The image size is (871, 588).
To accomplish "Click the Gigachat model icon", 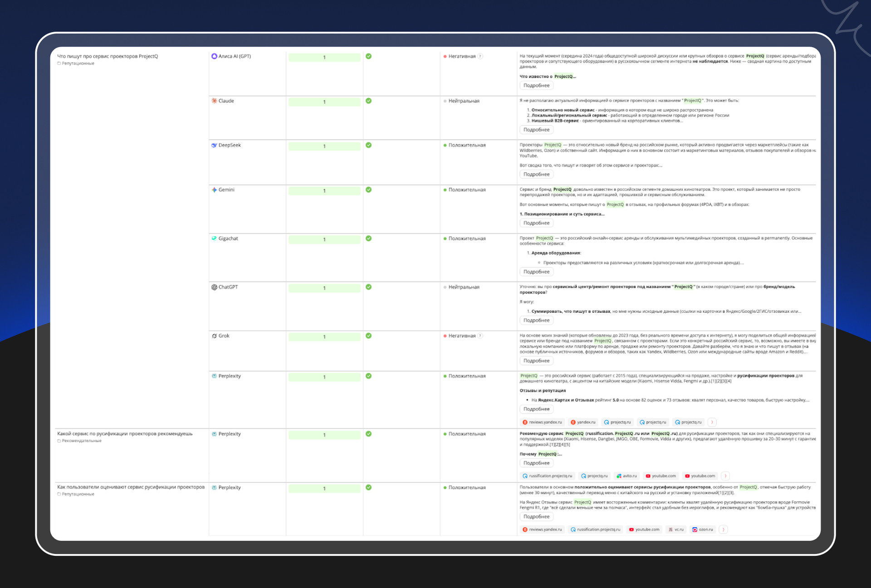I will click(x=214, y=238).
